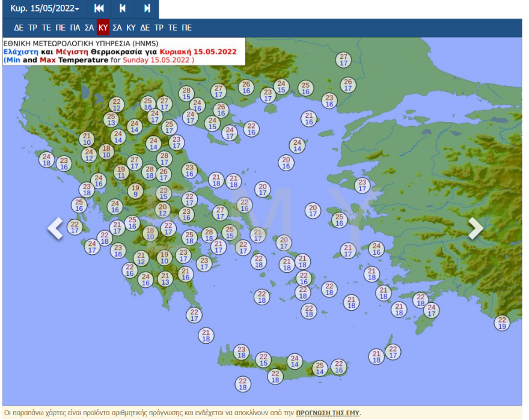
Task: Click the 18/10 marker in northwest Greece
Action: tap(107, 151)
